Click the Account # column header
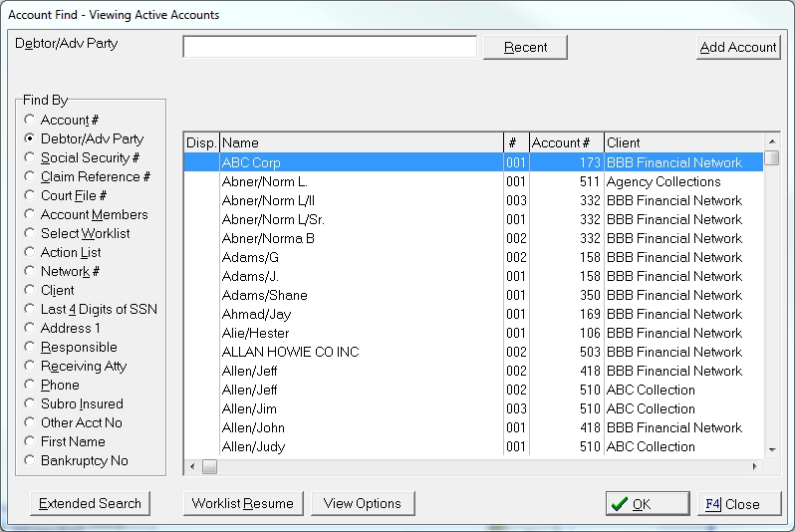 point(565,142)
